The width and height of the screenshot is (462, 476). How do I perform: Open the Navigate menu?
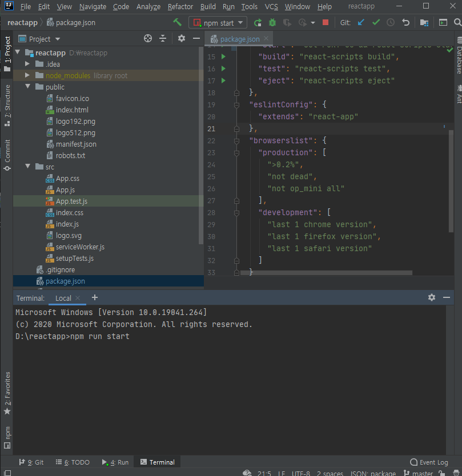pyautogui.click(x=93, y=6)
